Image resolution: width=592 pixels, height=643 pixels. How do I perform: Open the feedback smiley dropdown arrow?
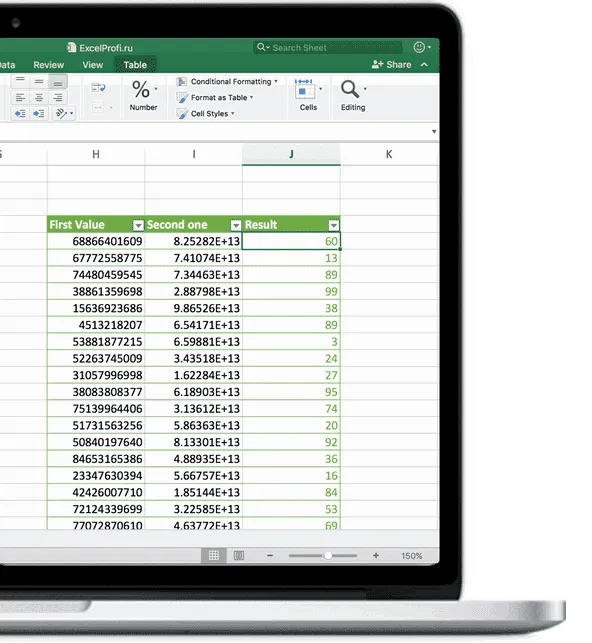(429, 48)
